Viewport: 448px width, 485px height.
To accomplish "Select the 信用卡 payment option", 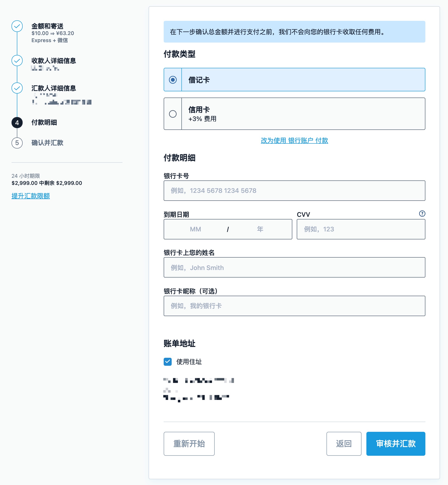I will click(x=172, y=114).
